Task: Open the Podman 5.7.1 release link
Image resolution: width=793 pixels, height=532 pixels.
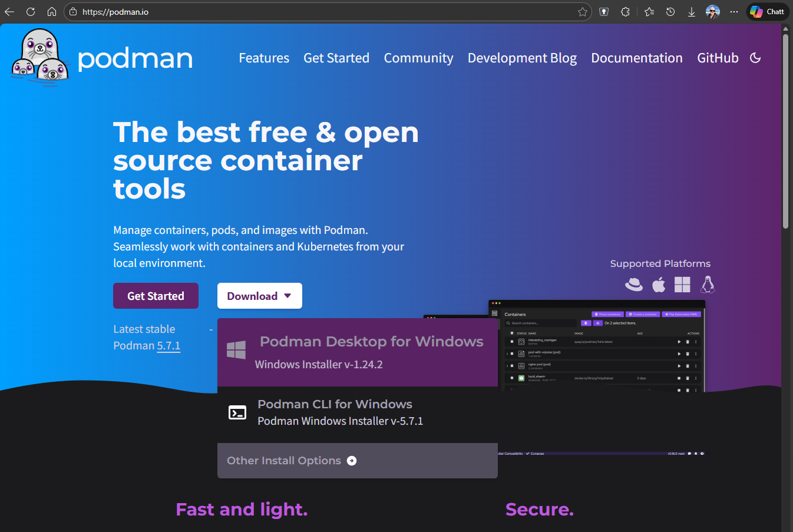Action: (x=168, y=346)
